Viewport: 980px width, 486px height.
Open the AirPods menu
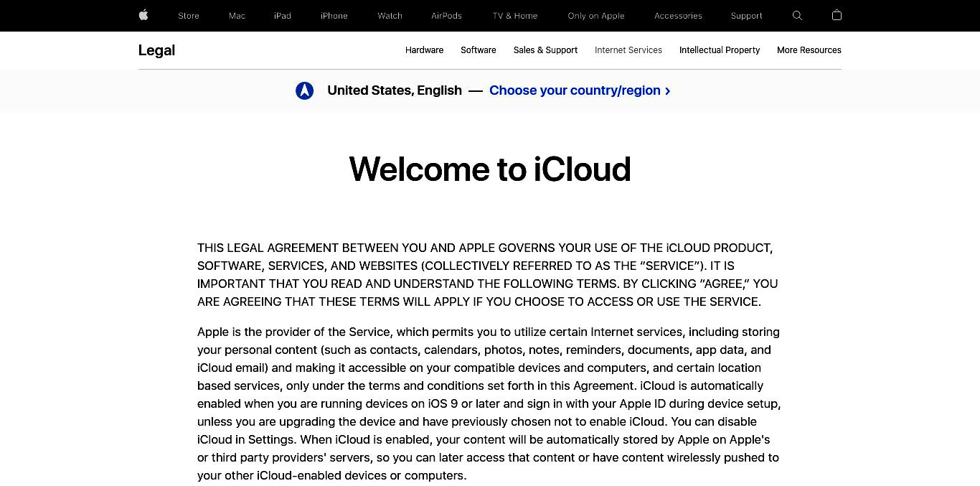click(447, 16)
